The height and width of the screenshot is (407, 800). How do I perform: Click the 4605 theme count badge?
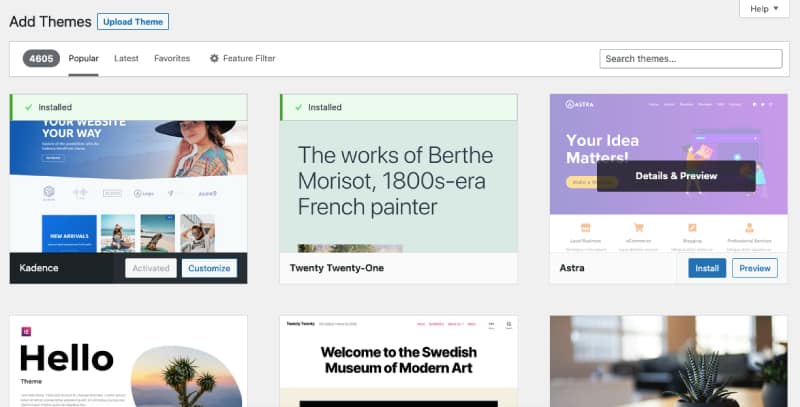tap(41, 59)
